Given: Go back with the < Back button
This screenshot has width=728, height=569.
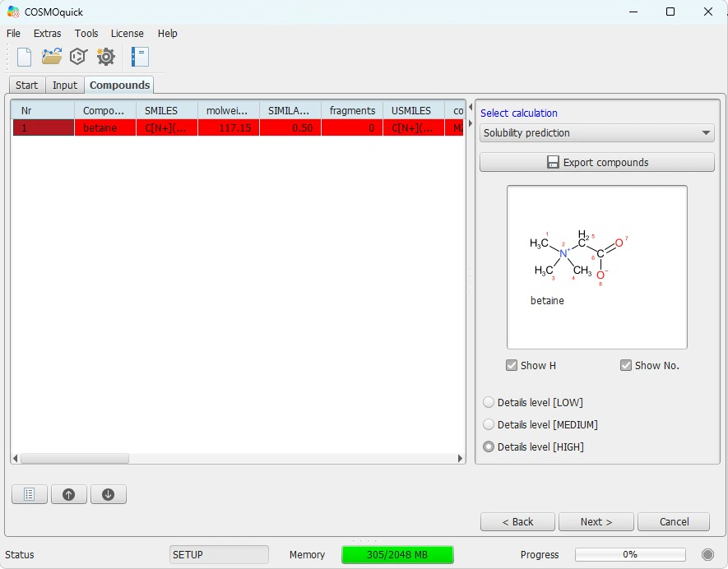Looking at the screenshot, I should 517,521.
